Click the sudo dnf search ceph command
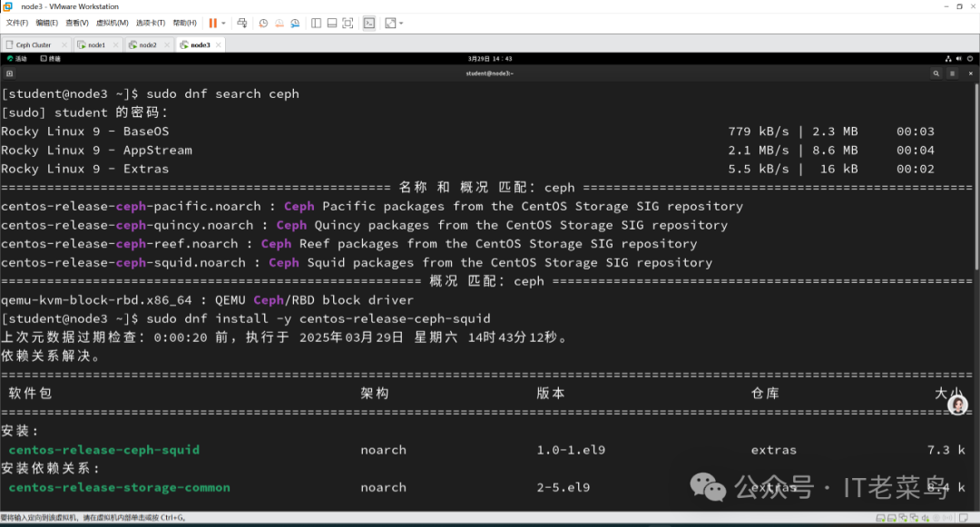The height and width of the screenshot is (527, 980). click(x=222, y=93)
